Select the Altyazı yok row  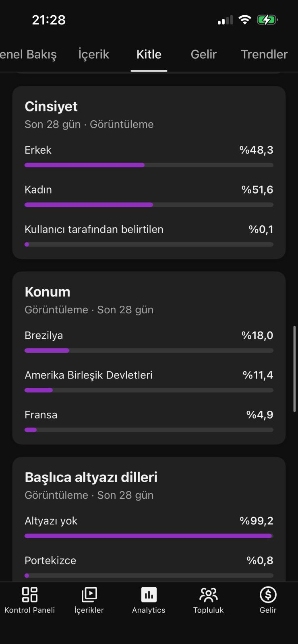[149, 528]
